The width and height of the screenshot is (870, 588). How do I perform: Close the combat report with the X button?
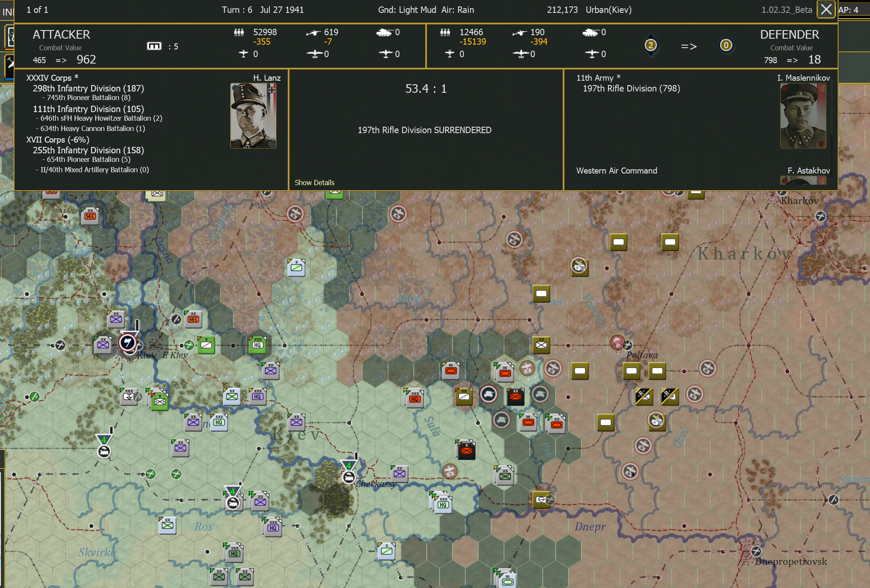click(826, 9)
